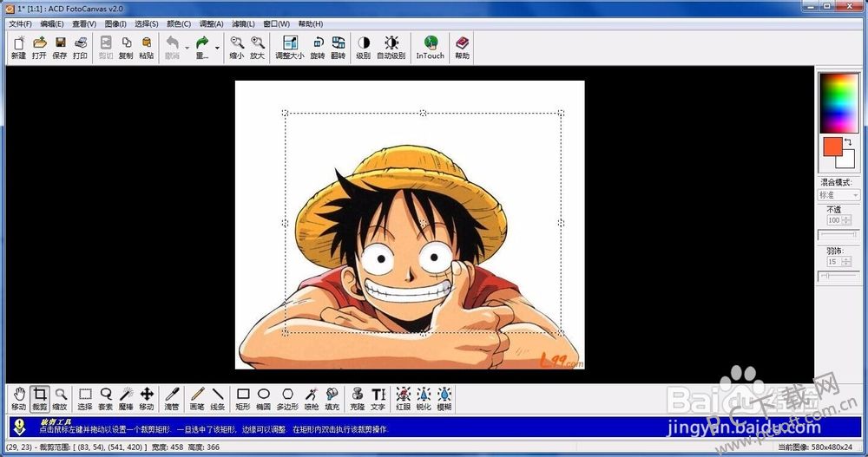Viewport: 868px width, 457px height.
Task: Click the redo green arrow icon
Action: coord(202,47)
